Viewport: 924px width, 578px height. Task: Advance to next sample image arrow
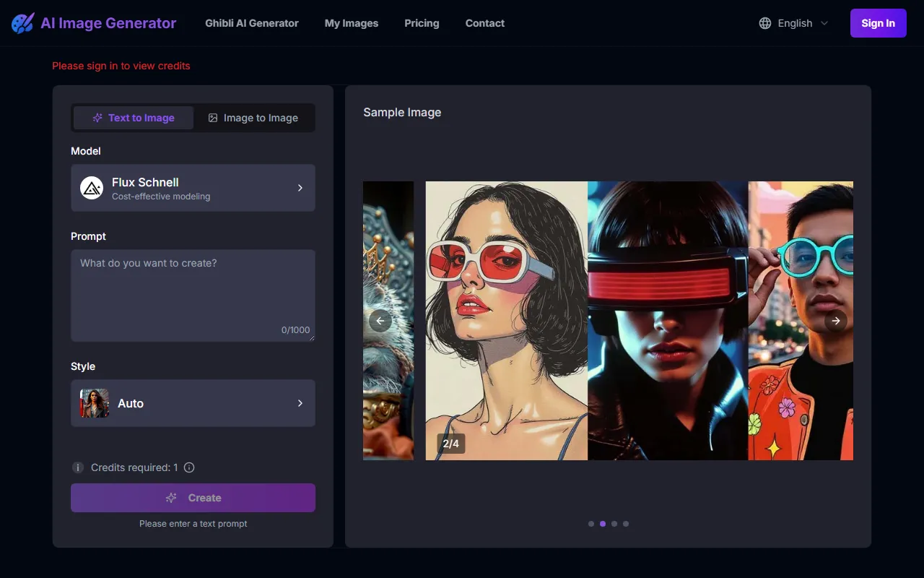(x=835, y=321)
